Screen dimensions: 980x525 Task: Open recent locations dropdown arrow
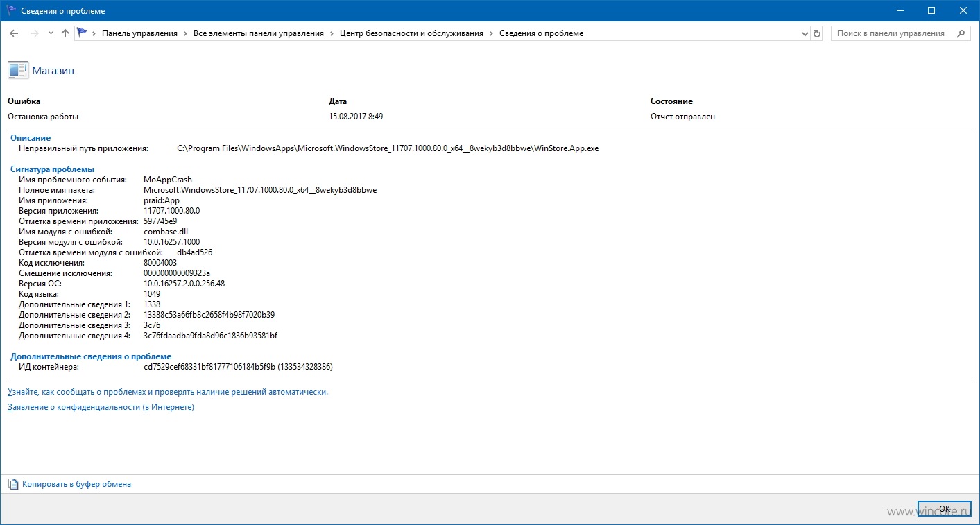(x=51, y=33)
